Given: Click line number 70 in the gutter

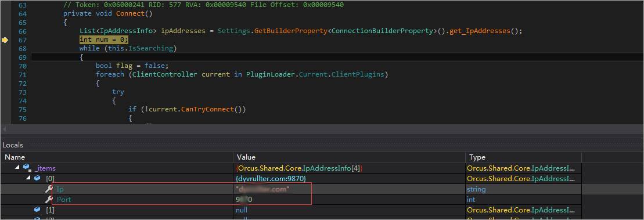Looking at the screenshot, I should pyautogui.click(x=23, y=66).
